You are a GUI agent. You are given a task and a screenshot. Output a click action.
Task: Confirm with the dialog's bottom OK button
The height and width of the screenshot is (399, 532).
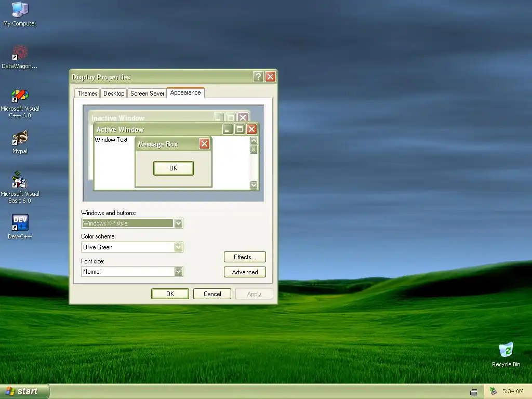tap(170, 294)
